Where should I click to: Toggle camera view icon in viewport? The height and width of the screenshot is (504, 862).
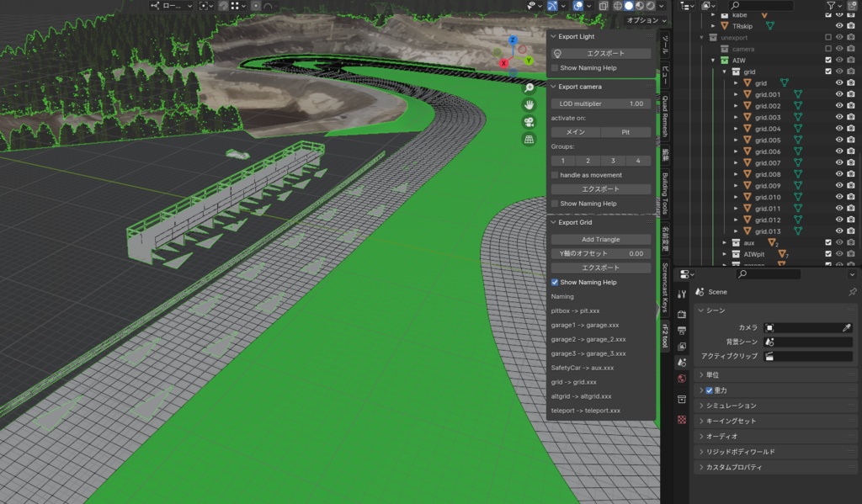[x=529, y=122]
